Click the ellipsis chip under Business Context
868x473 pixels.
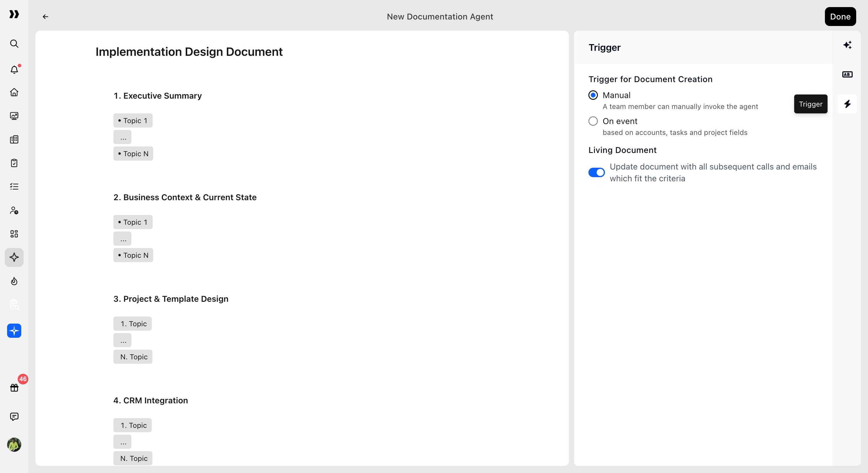pos(122,239)
